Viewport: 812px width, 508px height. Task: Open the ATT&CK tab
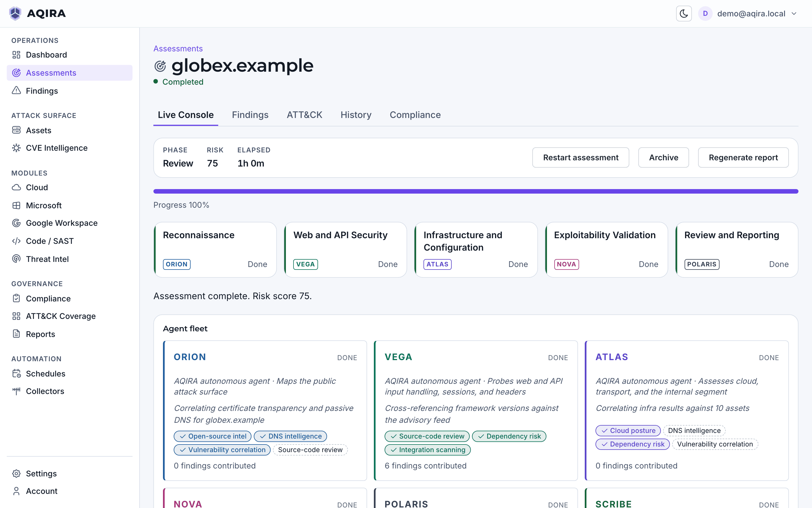pos(304,115)
